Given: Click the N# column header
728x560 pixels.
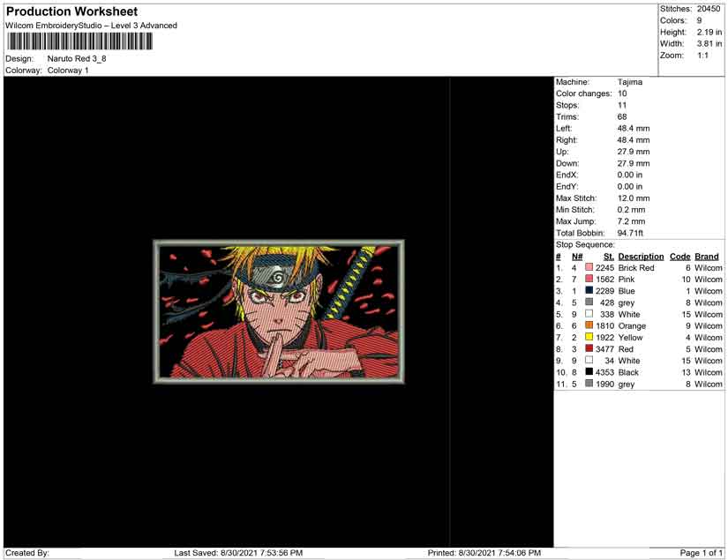Looking at the screenshot, I should [577, 256].
